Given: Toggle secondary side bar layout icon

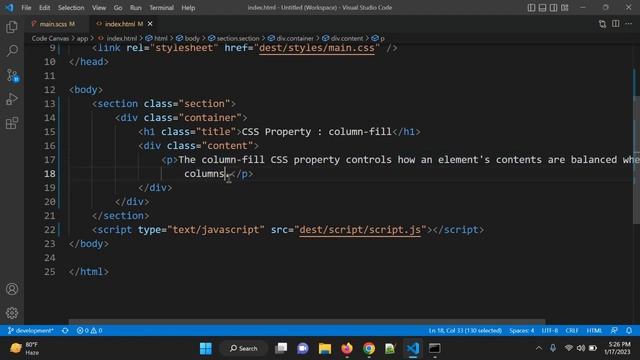Looking at the screenshot, I should pos(553,8).
